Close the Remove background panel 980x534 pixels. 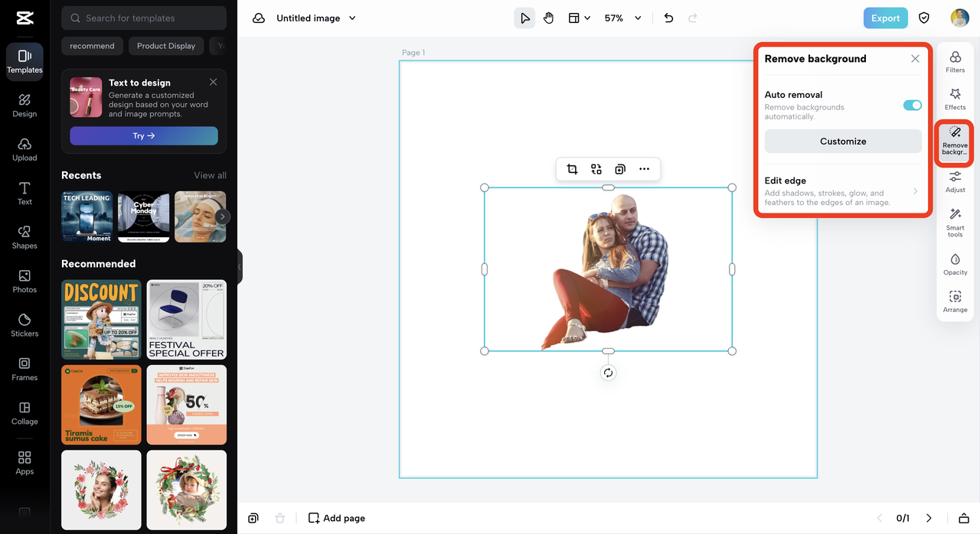click(915, 59)
